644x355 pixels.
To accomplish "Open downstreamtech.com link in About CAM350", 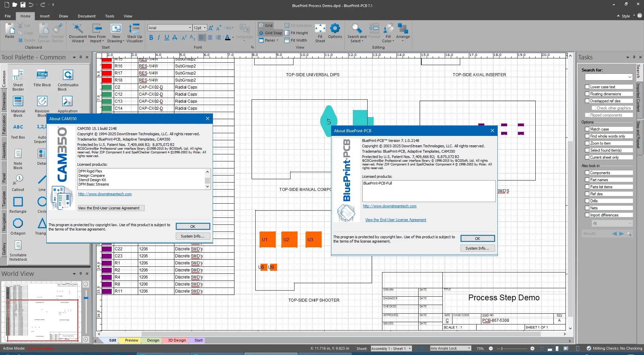I will click(x=105, y=194).
